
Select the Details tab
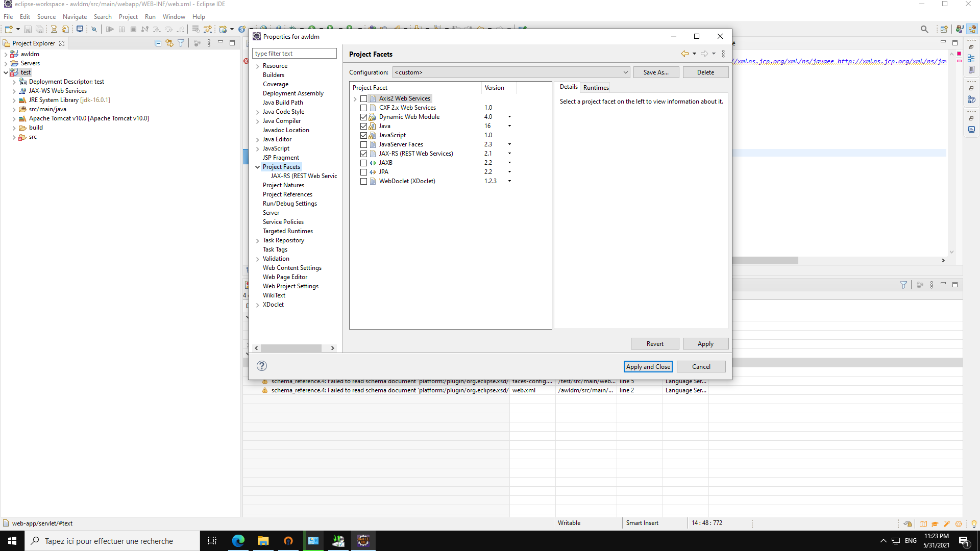[569, 87]
